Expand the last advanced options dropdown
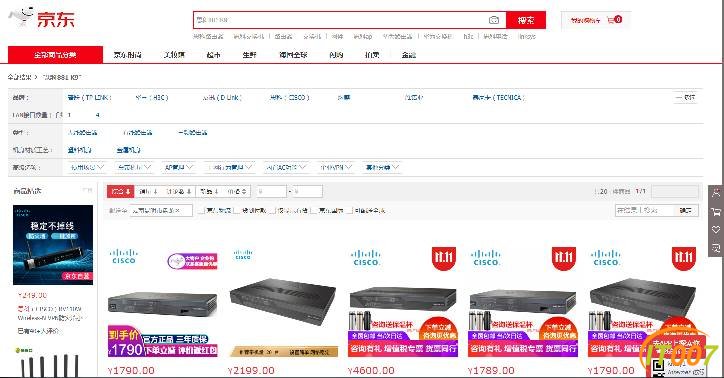The width and height of the screenshot is (724, 378). pyautogui.click(x=382, y=167)
